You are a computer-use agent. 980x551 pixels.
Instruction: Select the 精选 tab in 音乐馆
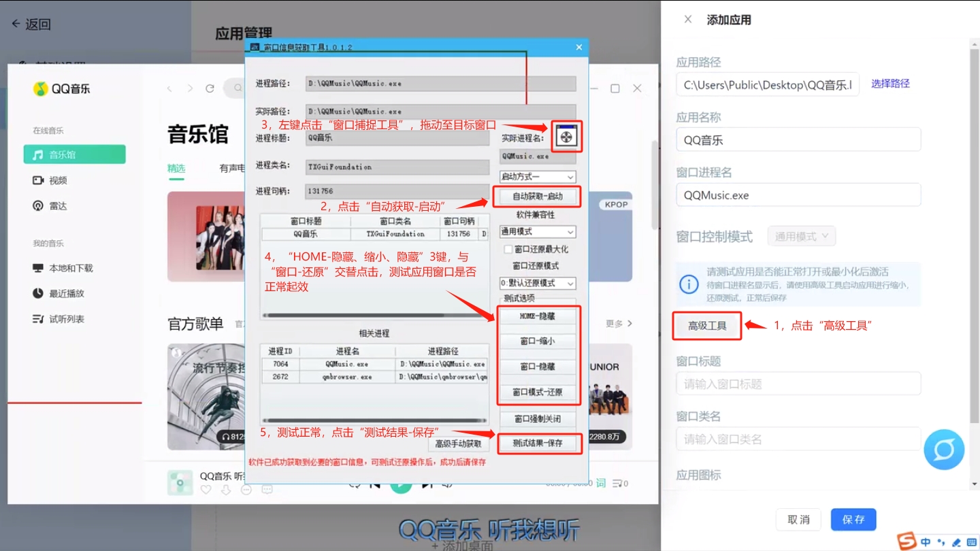tap(176, 168)
